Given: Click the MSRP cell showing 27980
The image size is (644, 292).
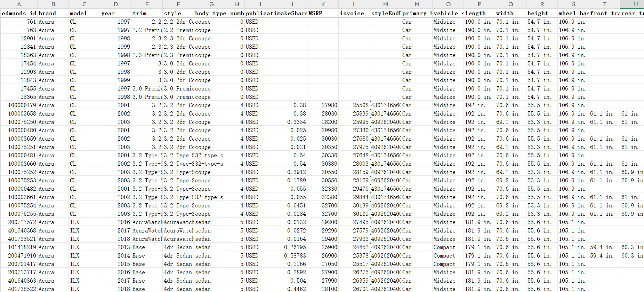Looking at the screenshot, I should pos(323,105).
